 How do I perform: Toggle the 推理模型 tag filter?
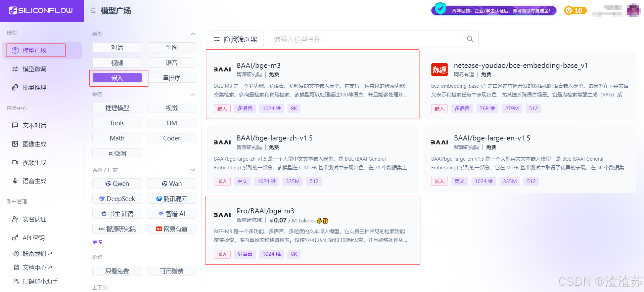pyautogui.click(x=117, y=108)
